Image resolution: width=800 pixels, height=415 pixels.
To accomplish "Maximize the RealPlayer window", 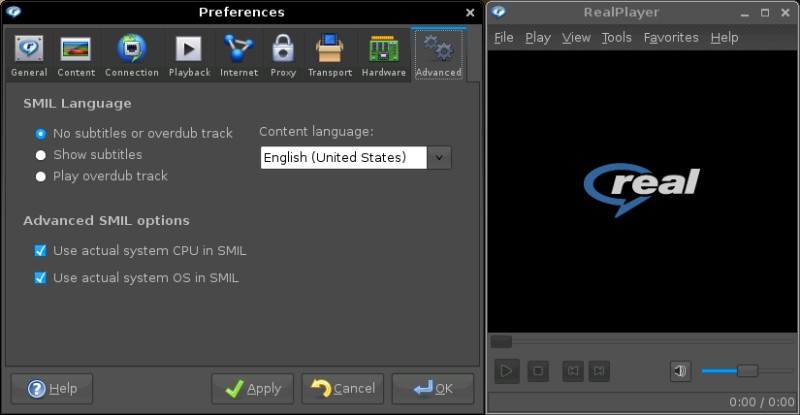I will 765,13.
